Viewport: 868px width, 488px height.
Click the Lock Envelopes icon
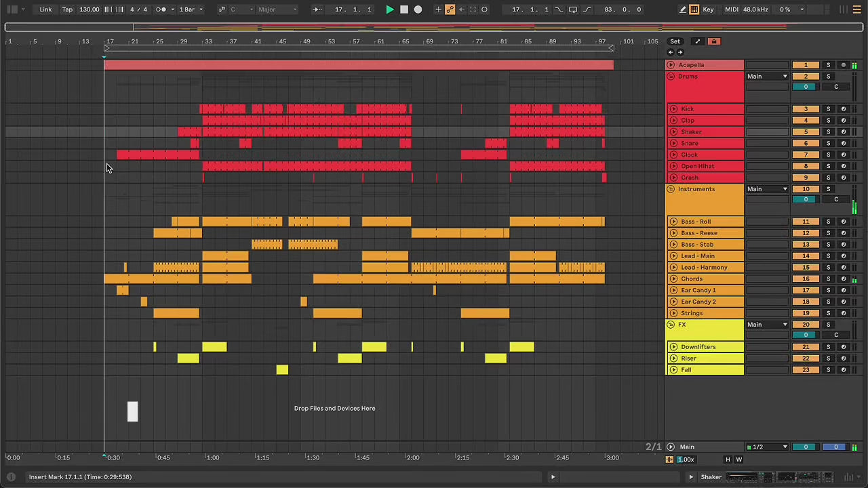point(713,41)
